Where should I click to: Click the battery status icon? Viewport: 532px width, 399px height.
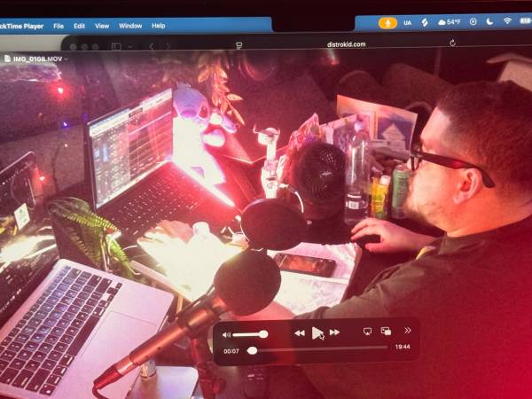(x=526, y=20)
